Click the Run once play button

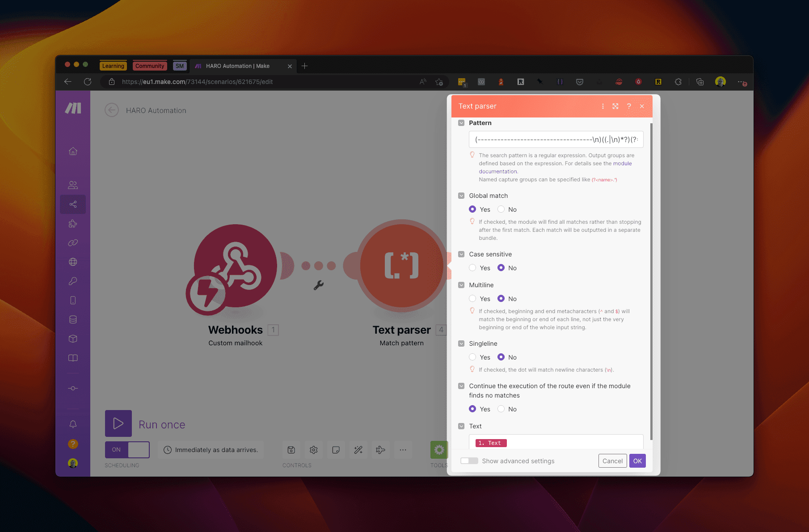coord(118,423)
